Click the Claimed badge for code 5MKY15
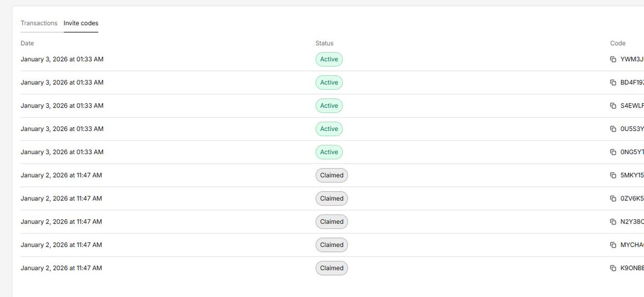 (x=332, y=175)
